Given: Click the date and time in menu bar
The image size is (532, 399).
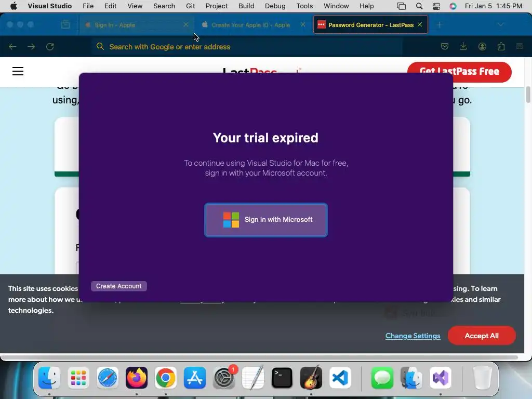Looking at the screenshot, I should click(x=494, y=6).
